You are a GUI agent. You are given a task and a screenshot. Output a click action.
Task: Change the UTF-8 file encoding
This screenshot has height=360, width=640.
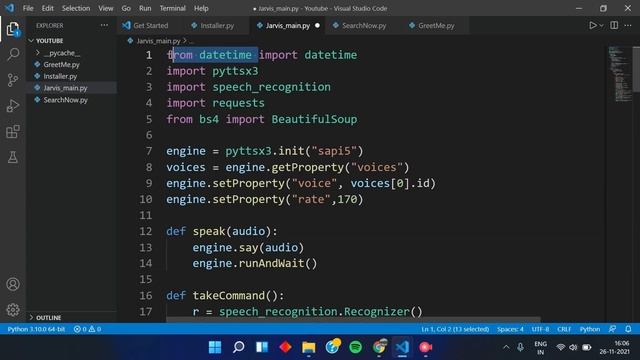[x=540, y=329]
